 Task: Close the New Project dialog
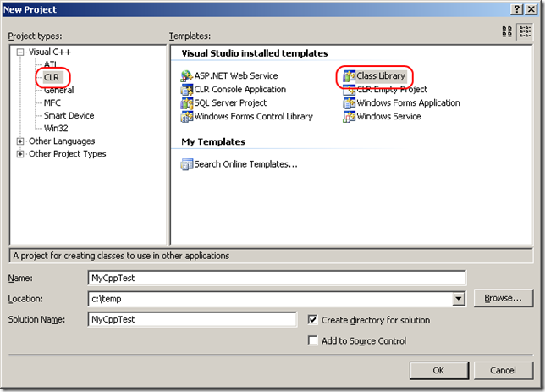click(x=531, y=9)
